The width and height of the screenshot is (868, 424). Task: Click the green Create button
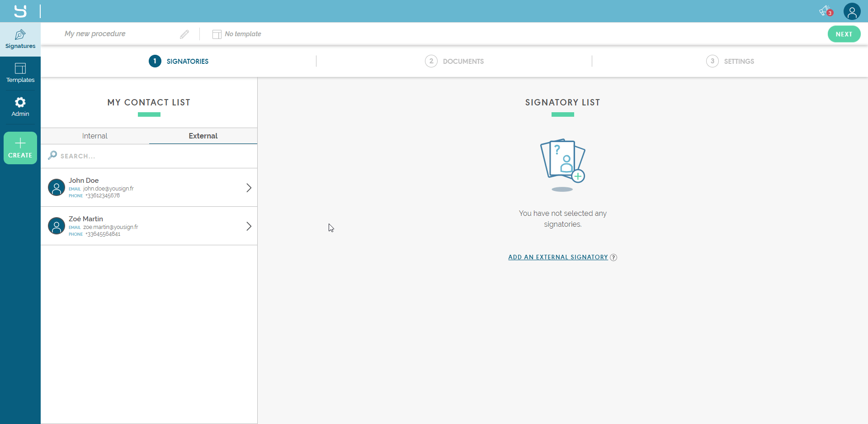click(20, 148)
